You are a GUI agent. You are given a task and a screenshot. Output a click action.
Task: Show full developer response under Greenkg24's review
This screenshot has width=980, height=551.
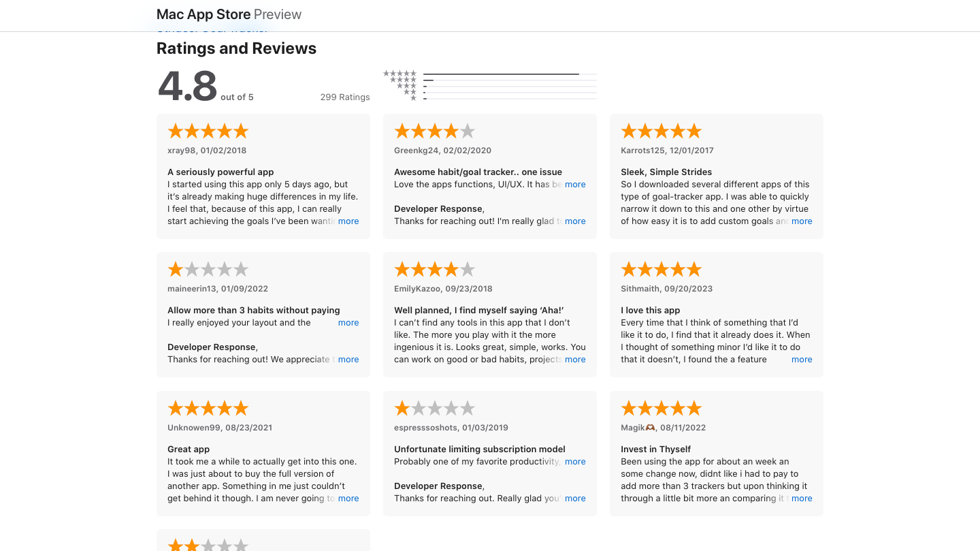[575, 221]
